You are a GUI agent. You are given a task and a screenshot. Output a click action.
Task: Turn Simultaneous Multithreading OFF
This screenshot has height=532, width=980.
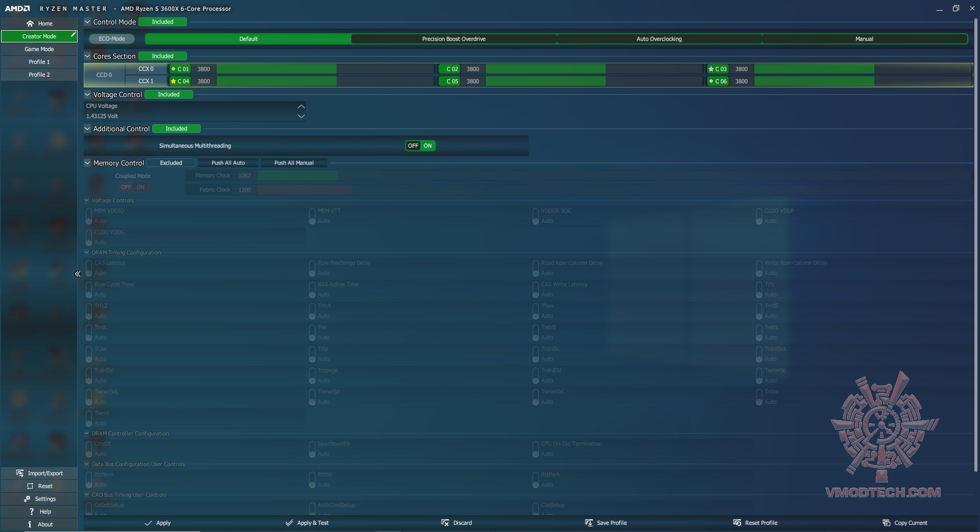pyautogui.click(x=413, y=146)
